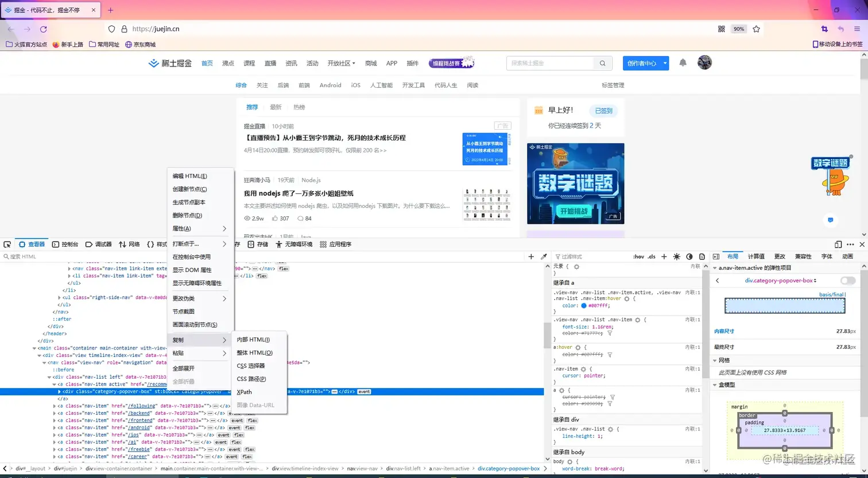Select the node picker inspector icon

coord(7,244)
